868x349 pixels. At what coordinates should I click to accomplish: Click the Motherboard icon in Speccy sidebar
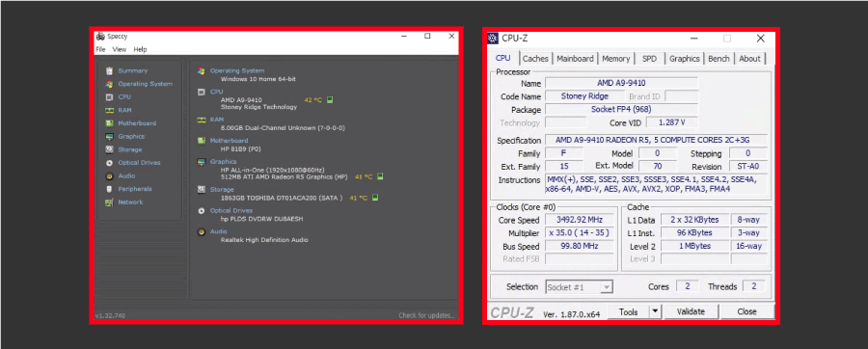(x=109, y=123)
